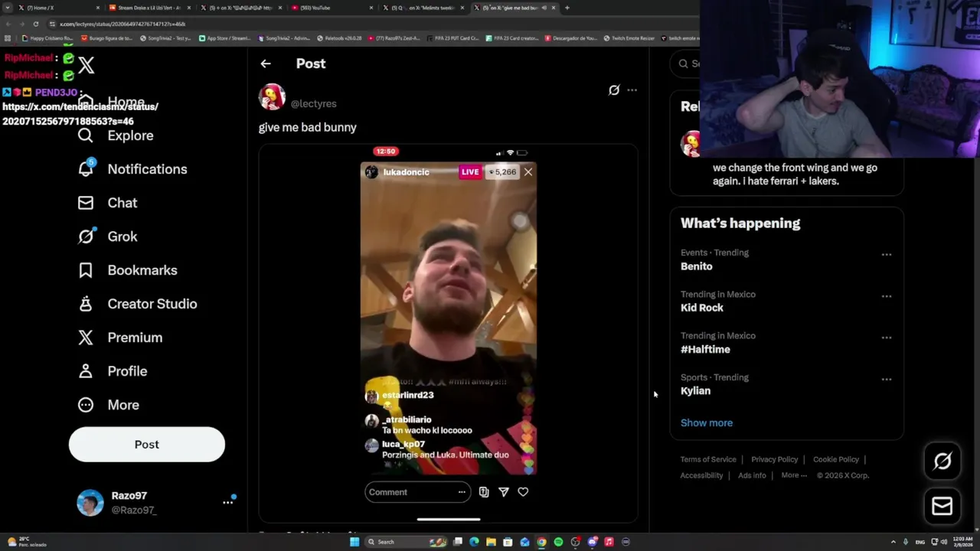Click the heart icon under the video

click(x=523, y=492)
